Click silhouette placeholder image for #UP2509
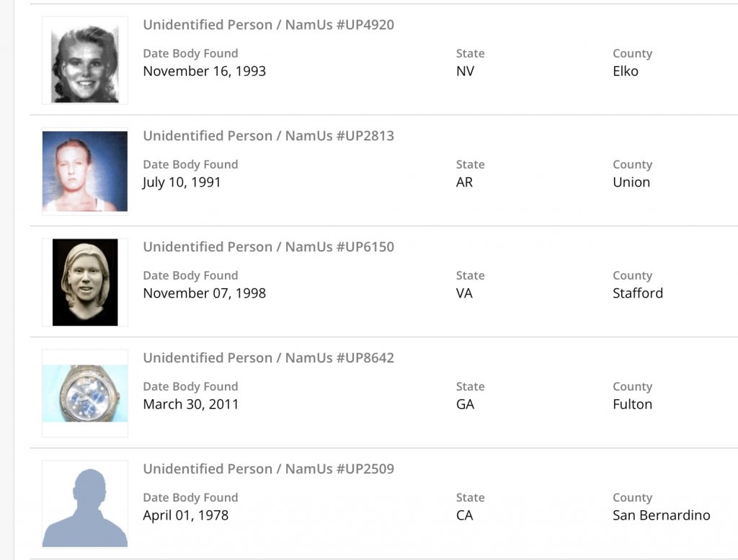This screenshot has height=560, width=738. tap(85, 505)
